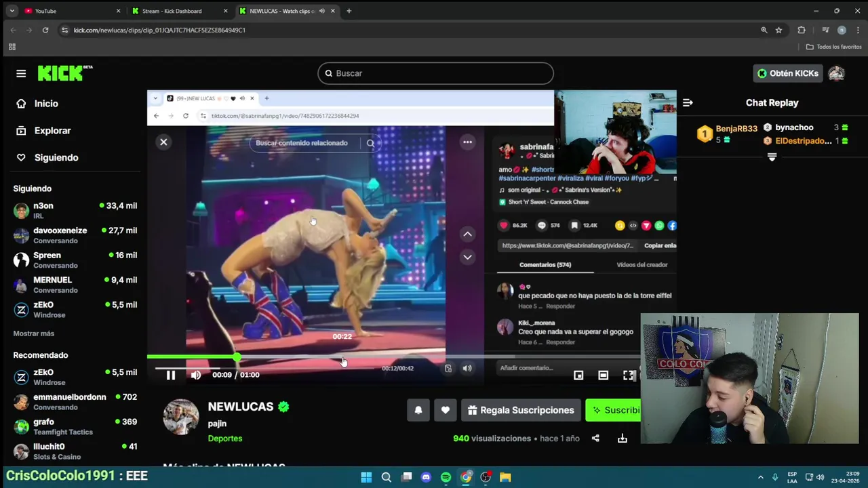Open Chrome extensions puzzle icon
The width and height of the screenshot is (868, 488).
click(802, 30)
